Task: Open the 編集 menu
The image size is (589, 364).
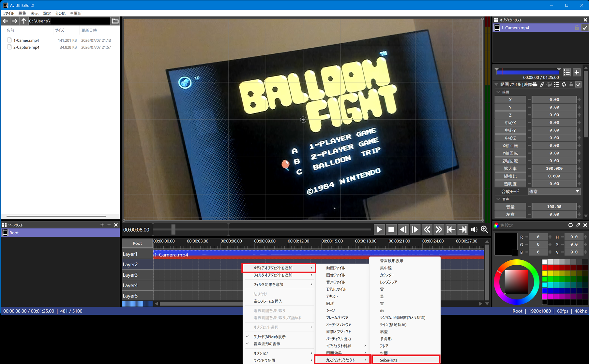Action: point(22,13)
